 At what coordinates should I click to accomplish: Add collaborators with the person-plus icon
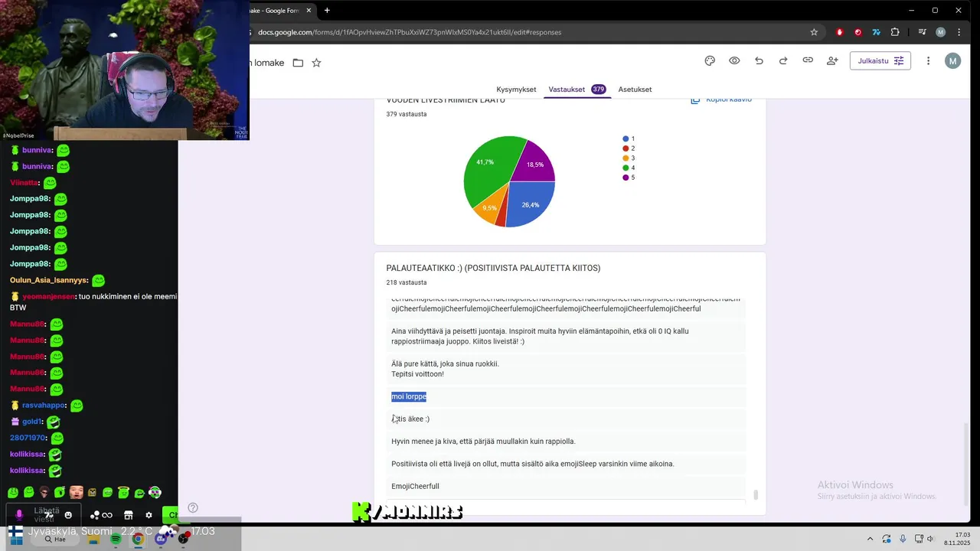click(832, 61)
